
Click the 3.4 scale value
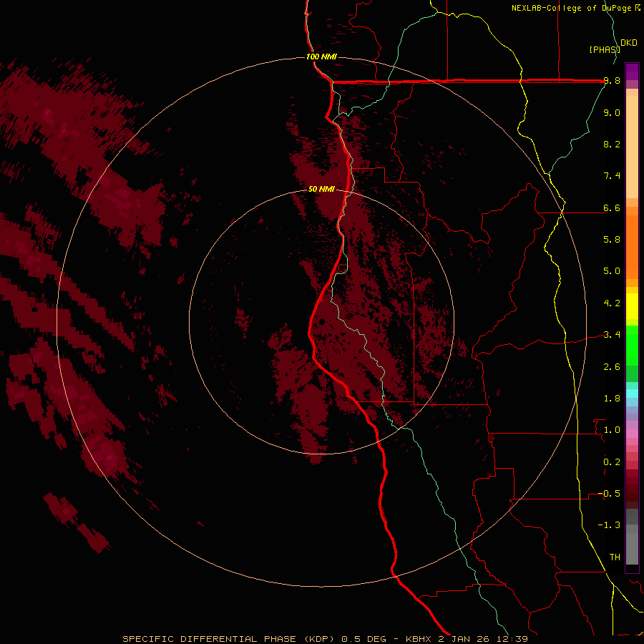tap(612, 335)
